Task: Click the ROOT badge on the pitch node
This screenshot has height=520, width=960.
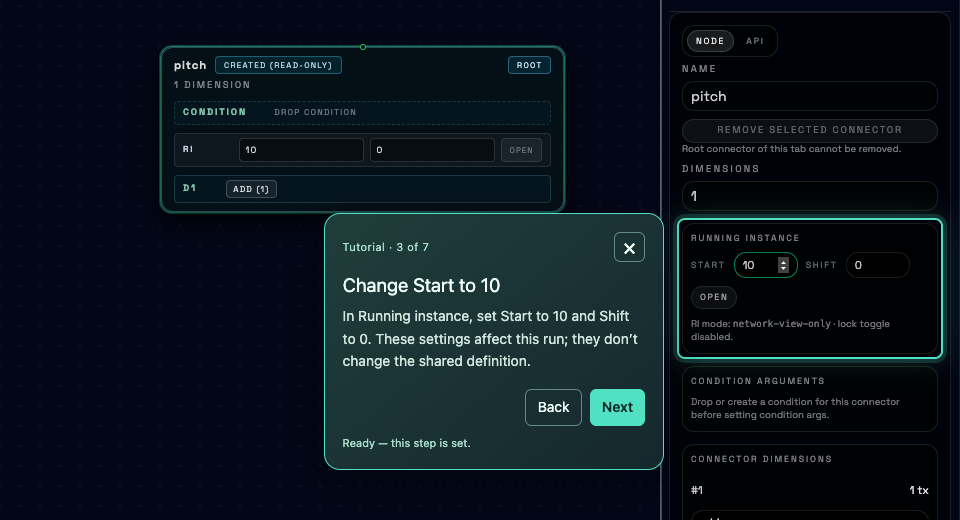Action: click(x=529, y=65)
